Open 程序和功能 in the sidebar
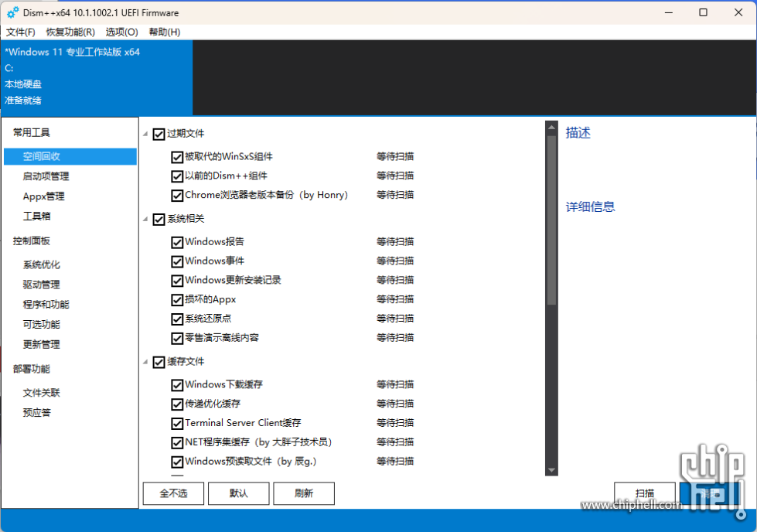The height and width of the screenshot is (532, 757). tap(46, 304)
